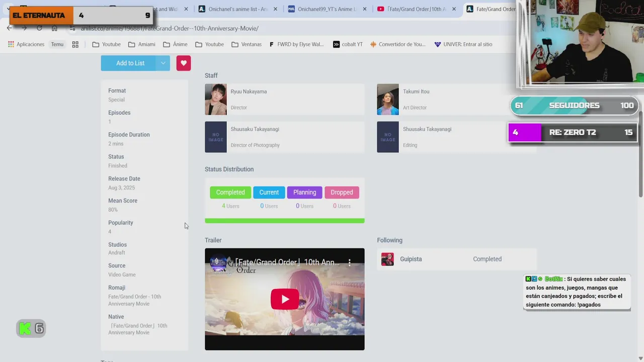The image size is (644, 362).
Task: Click Andraft studio link
Action: point(117,253)
